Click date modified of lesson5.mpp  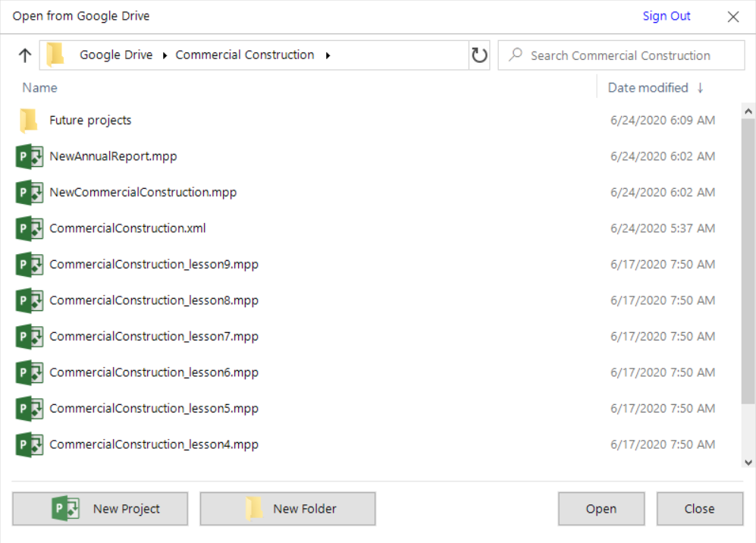click(663, 409)
